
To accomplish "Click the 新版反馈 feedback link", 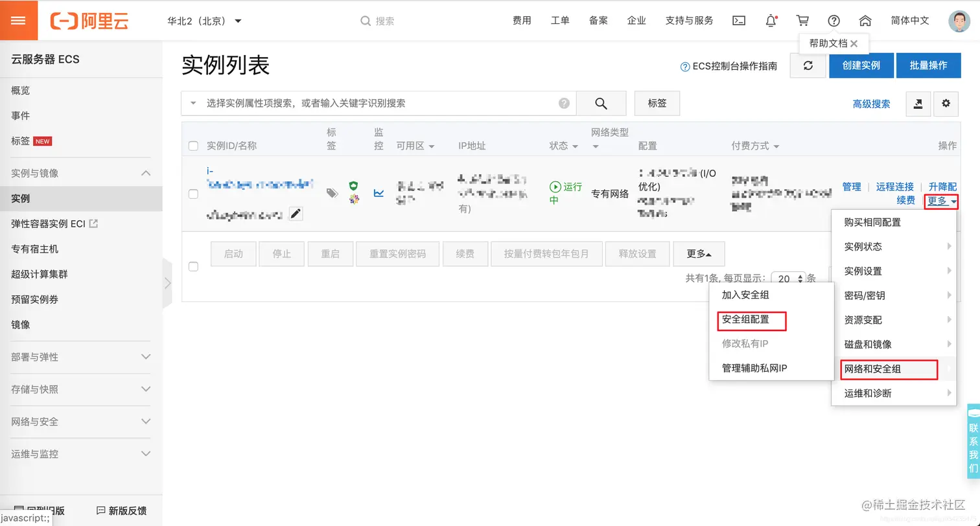I will [x=121, y=510].
